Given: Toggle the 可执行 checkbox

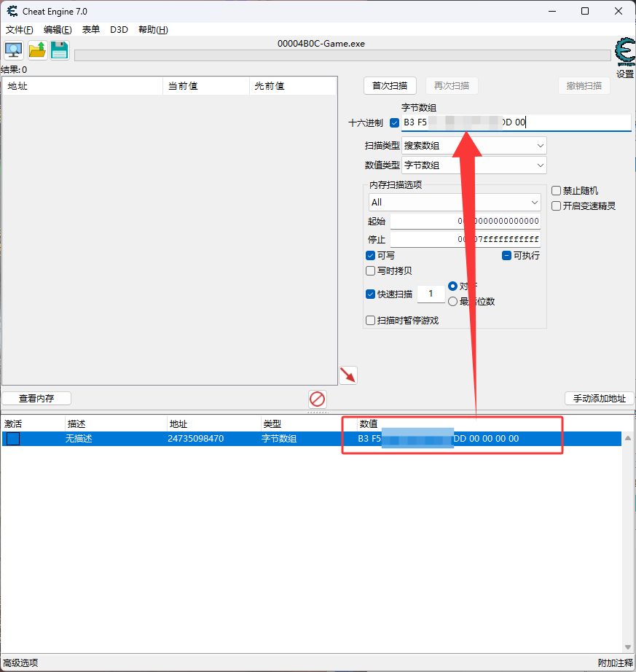Looking at the screenshot, I should click(x=506, y=256).
